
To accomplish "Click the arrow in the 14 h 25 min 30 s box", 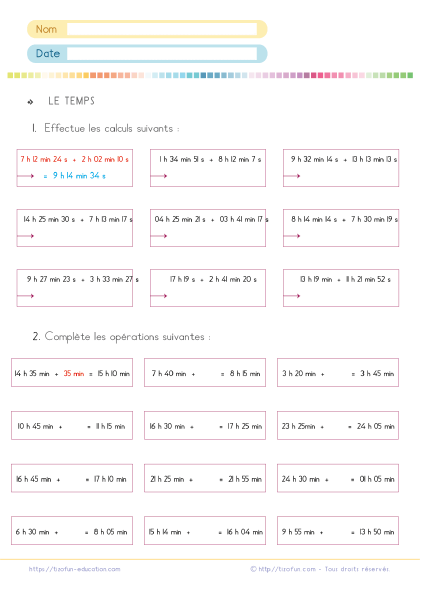I will [25, 236].
